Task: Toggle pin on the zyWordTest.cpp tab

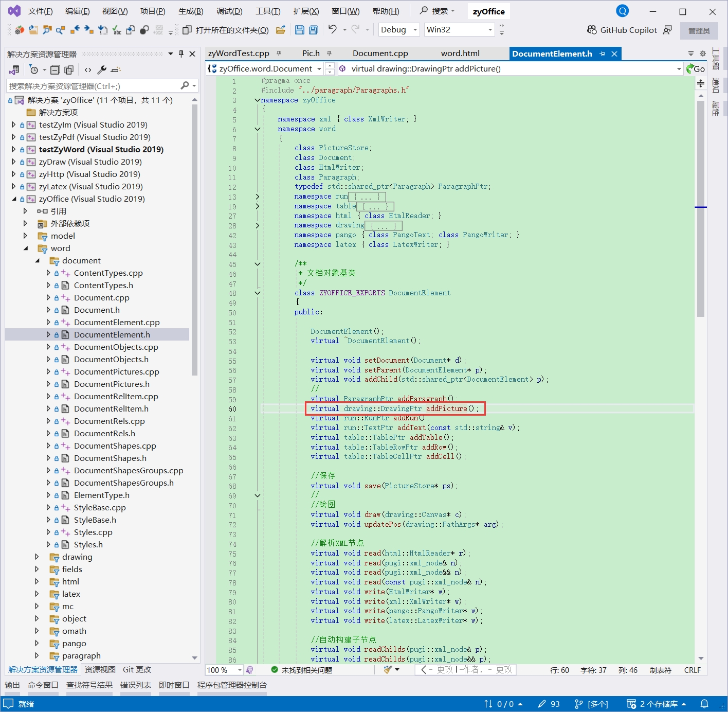Action: point(279,54)
